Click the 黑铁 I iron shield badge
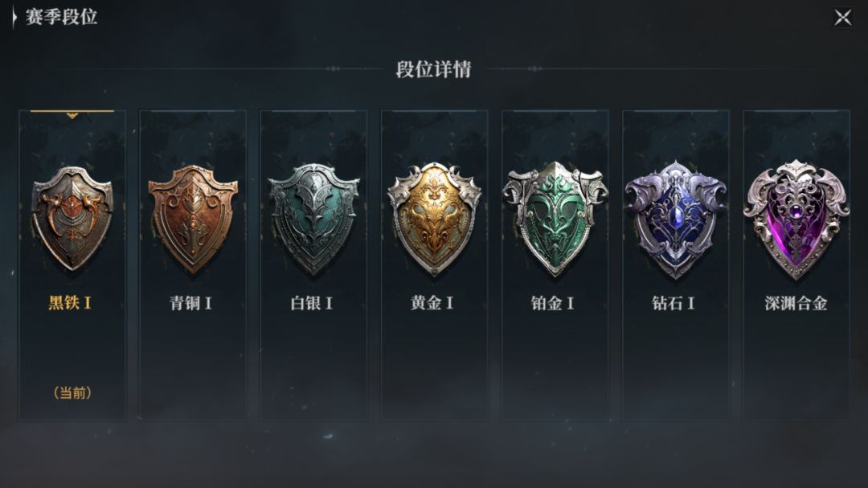The height and width of the screenshot is (488, 868). click(72, 218)
